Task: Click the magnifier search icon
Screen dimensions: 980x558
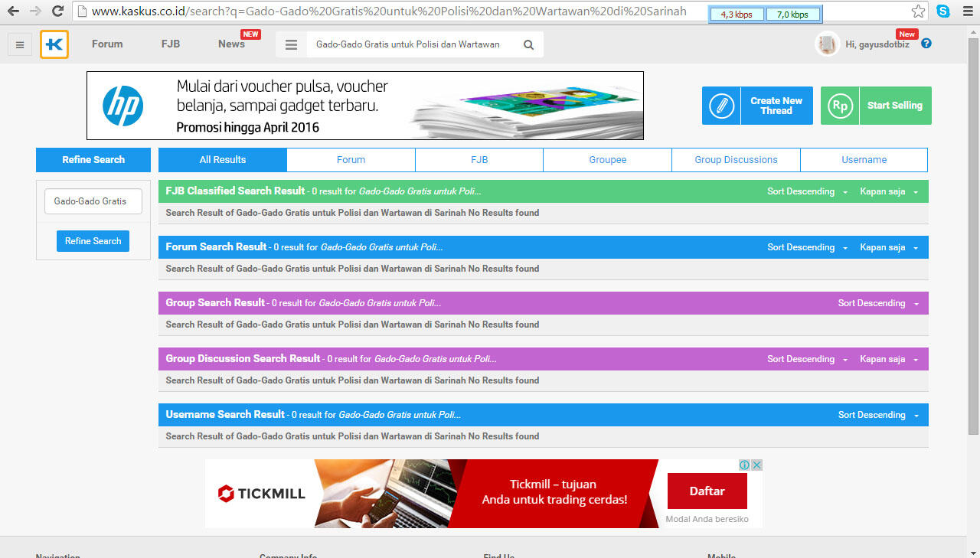Action: click(528, 44)
